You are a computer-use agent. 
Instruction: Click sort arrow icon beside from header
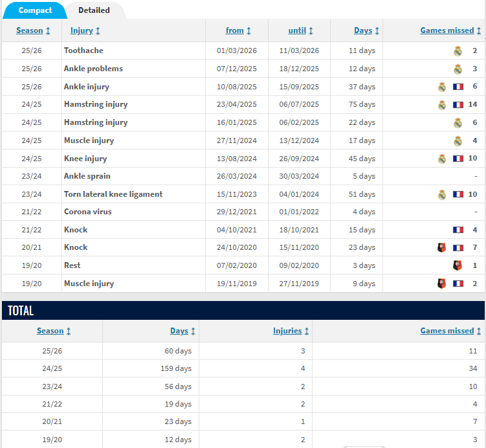pos(249,30)
